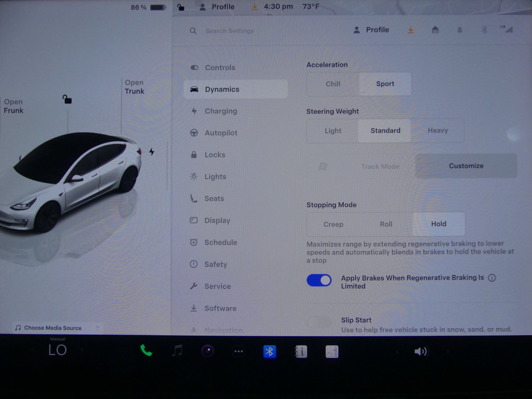Click the Search Settings field

tap(229, 31)
